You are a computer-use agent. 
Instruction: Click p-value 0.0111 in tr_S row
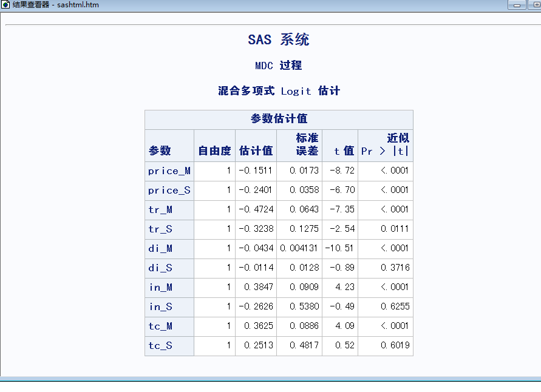[395, 229]
